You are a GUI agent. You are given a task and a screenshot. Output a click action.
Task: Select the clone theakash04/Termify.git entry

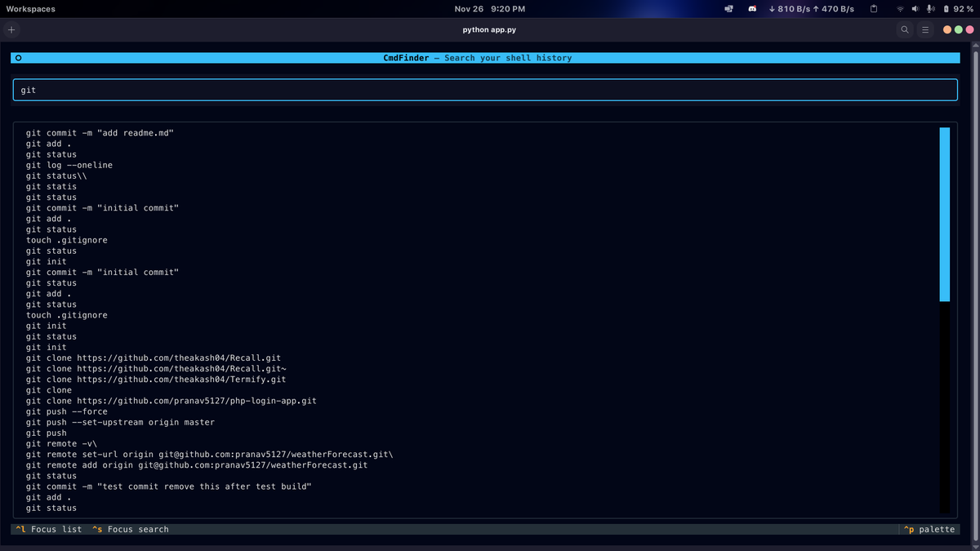[156, 379]
